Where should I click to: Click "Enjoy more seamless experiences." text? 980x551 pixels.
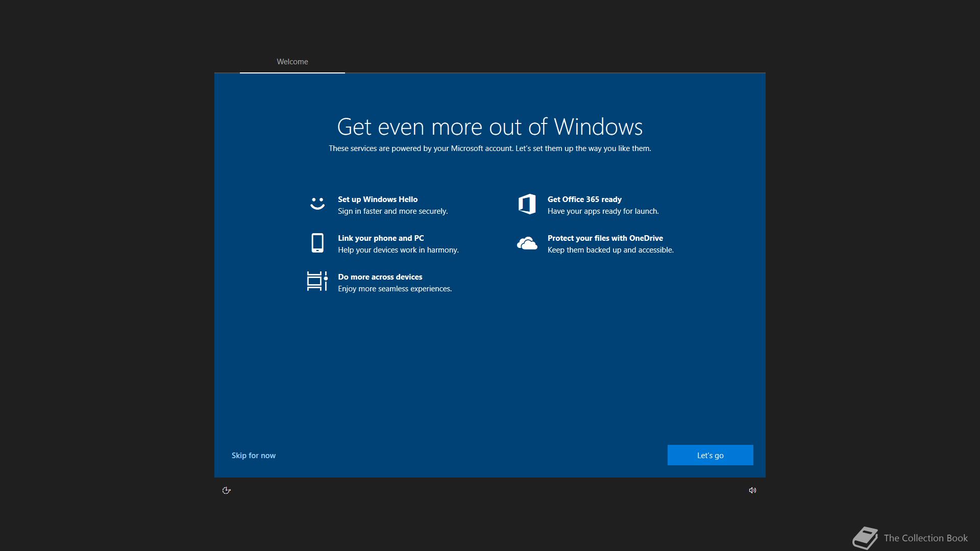395,289
